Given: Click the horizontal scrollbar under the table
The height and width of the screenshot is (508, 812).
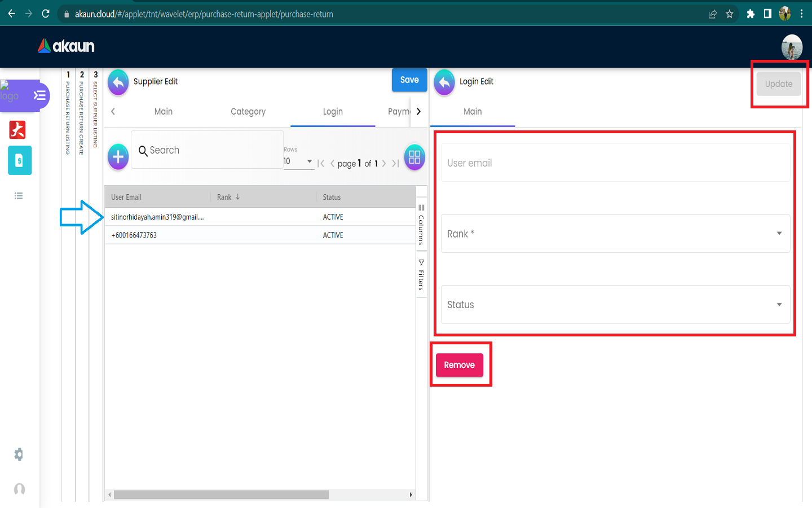Looking at the screenshot, I should [x=221, y=495].
